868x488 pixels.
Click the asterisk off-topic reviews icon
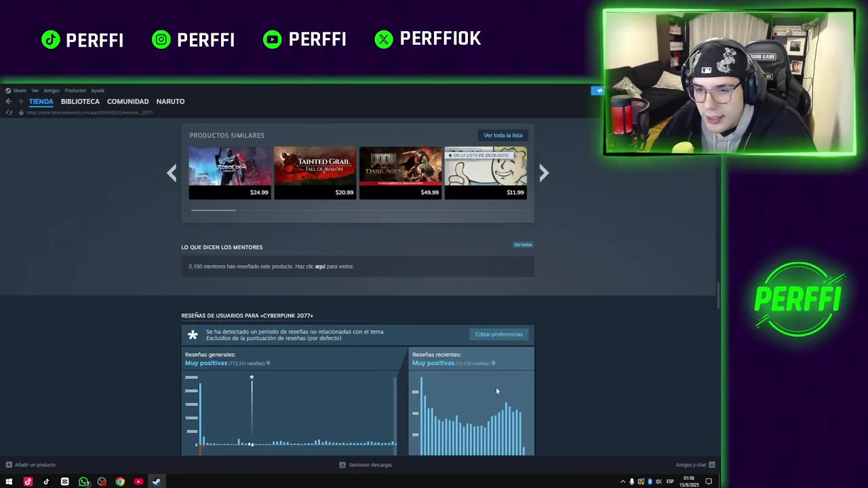click(x=193, y=335)
